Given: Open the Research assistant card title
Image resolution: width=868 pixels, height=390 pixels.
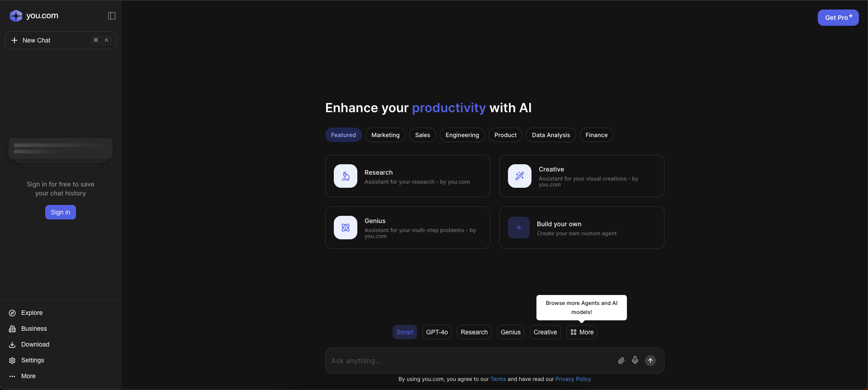Looking at the screenshot, I should coord(379,172).
